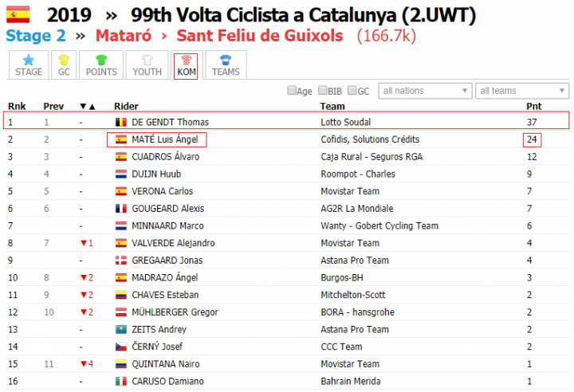Click Dutch flag beside MINNAARD Marco

point(121,225)
